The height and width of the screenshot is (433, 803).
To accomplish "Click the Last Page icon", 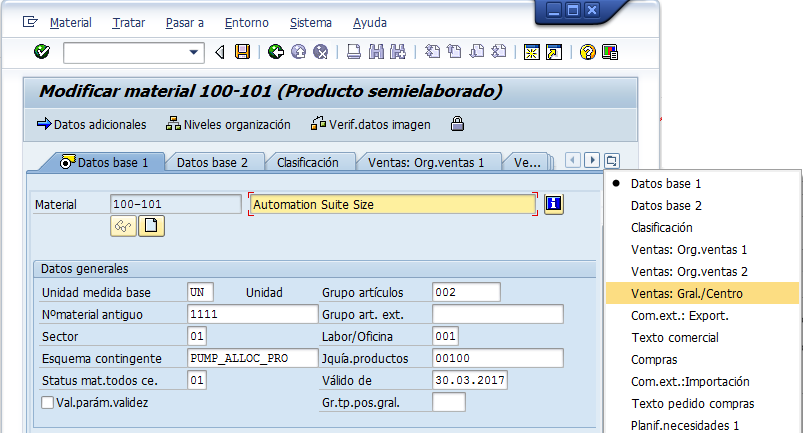I will pos(499,52).
